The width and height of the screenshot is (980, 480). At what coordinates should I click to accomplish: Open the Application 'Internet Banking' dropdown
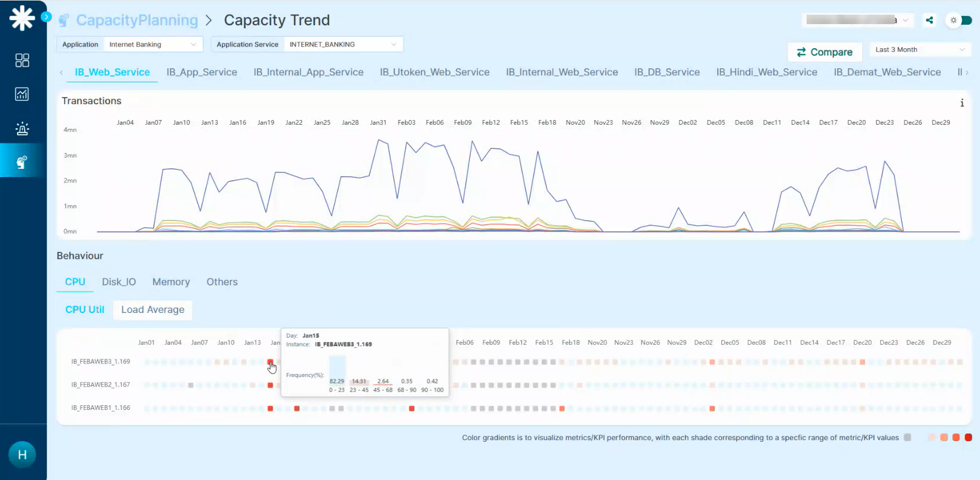point(152,45)
